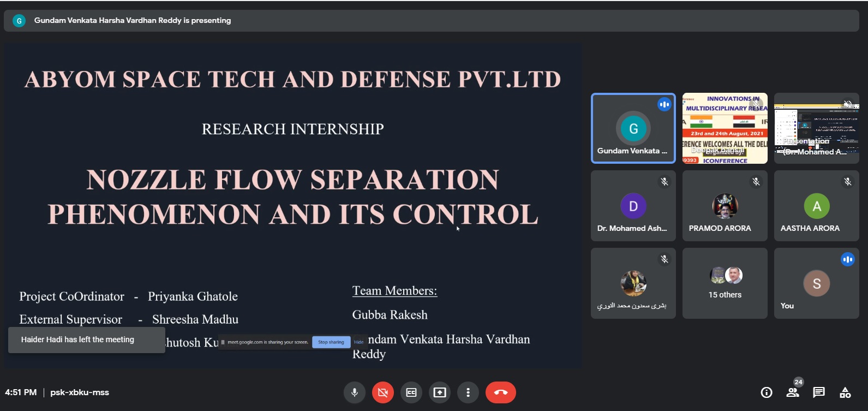Click audio indicator on You tile
868x411 pixels.
pyautogui.click(x=847, y=259)
